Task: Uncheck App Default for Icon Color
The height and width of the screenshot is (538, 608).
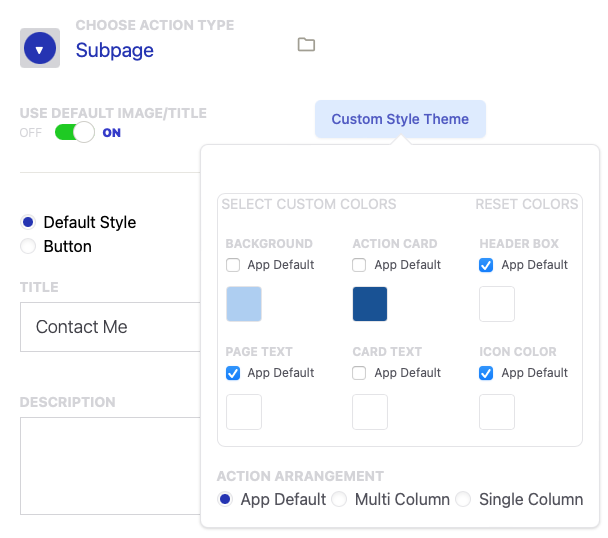Action: tap(487, 373)
